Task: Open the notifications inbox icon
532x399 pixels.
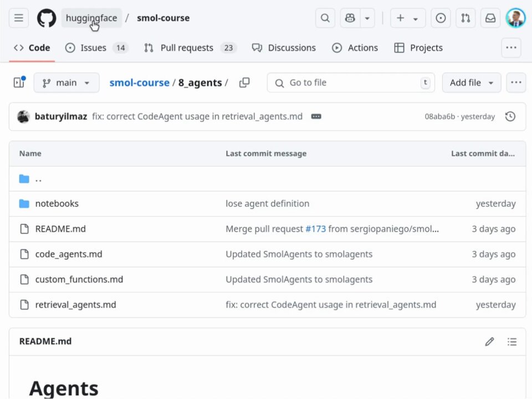Action: 490,18
